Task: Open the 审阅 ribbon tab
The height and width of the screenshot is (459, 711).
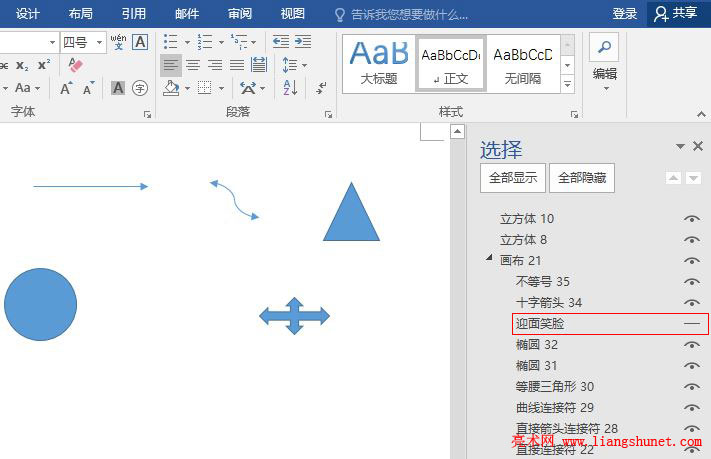Action: coord(240,14)
